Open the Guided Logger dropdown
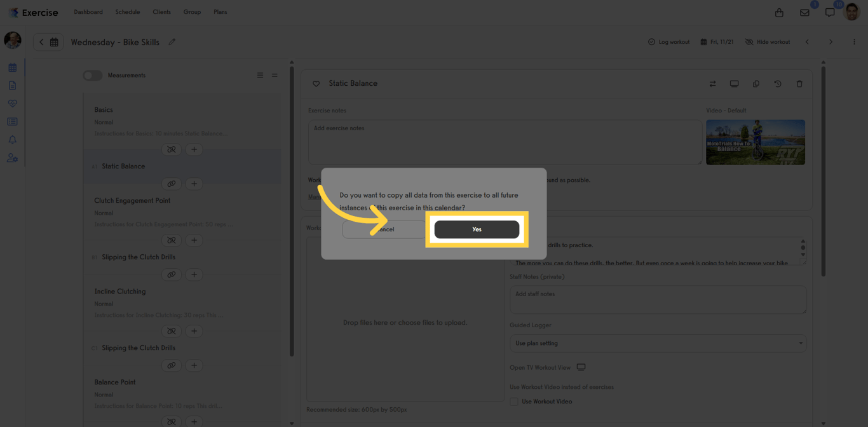 coord(658,343)
